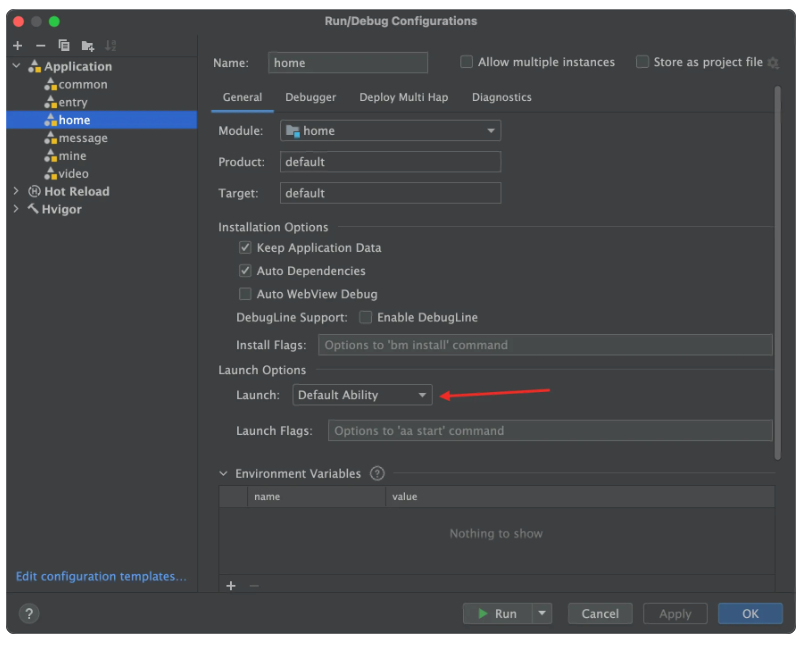Click the Environment Variables help icon

(377, 474)
